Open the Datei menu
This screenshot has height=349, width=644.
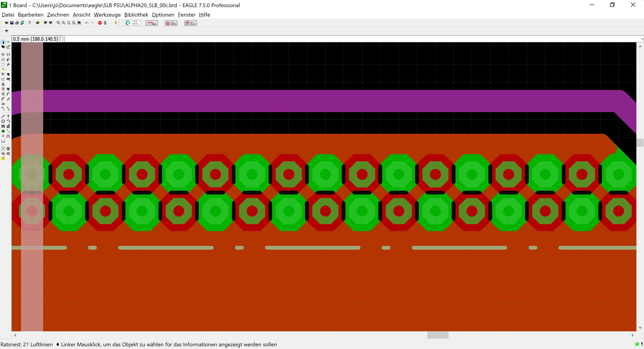(8, 15)
